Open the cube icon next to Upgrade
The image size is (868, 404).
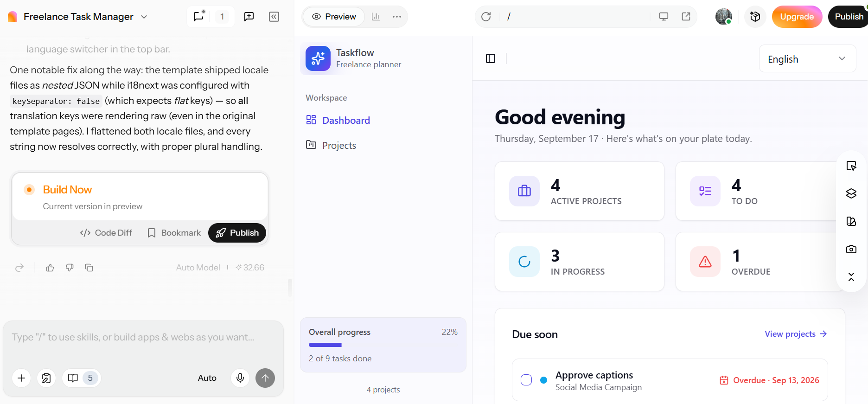(x=755, y=17)
